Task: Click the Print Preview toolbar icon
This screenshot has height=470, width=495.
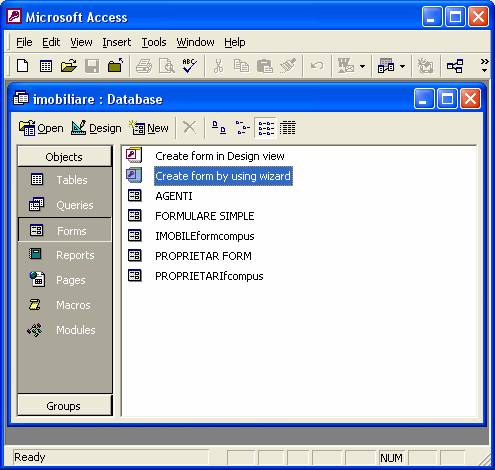Action: [x=167, y=66]
